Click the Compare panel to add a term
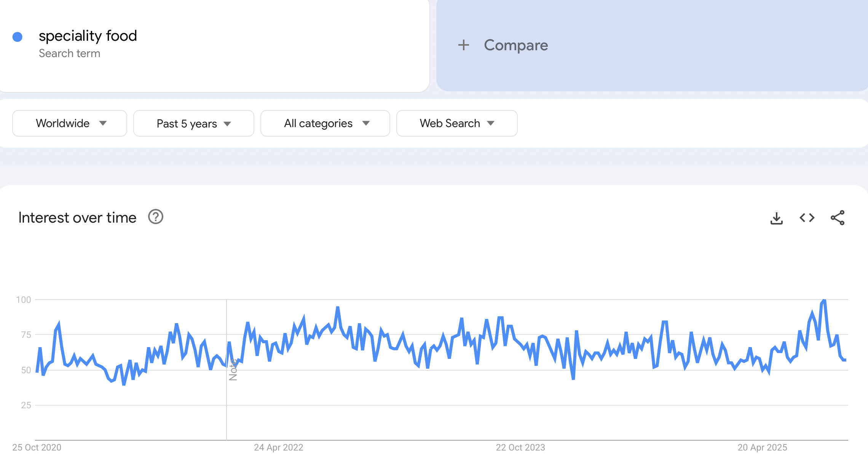This screenshot has height=465, width=868. tap(516, 45)
